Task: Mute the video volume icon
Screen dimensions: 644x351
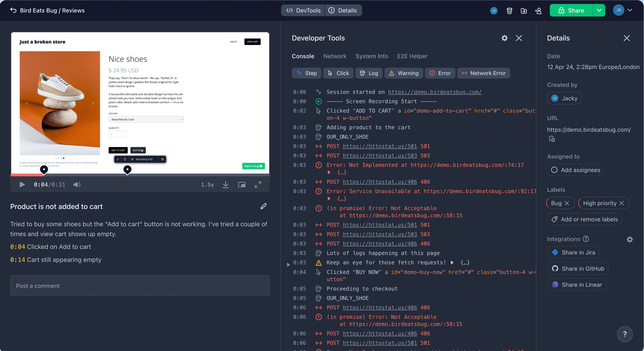Action: pyautogui.click(x=77, y=185)
